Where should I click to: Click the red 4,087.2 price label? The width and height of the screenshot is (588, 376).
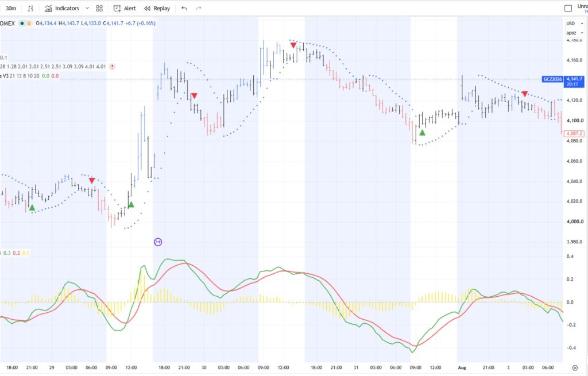pyautogui.click(x=574, y=133)
